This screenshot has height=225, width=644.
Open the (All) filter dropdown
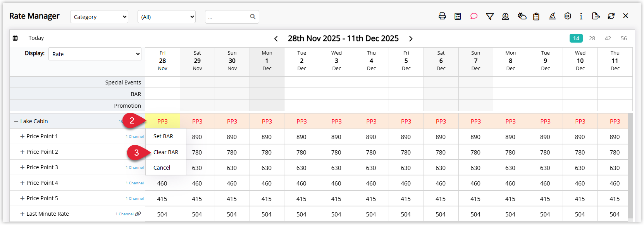(x=167, y=17)
